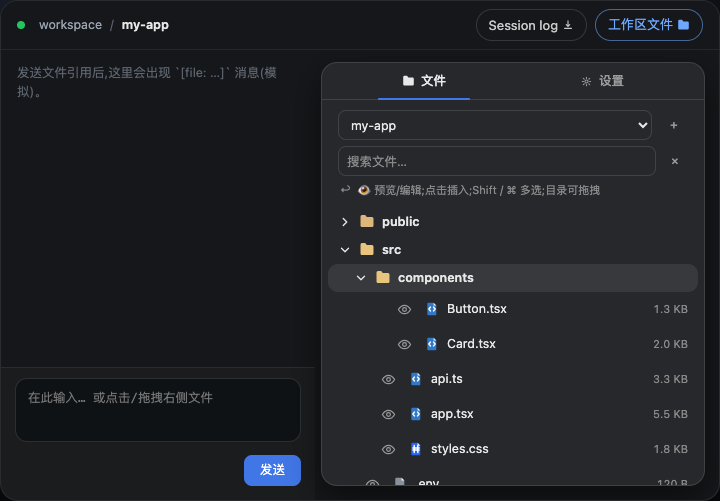Collapse the src folder chevron
720x501 pixels.
(345, 250)
